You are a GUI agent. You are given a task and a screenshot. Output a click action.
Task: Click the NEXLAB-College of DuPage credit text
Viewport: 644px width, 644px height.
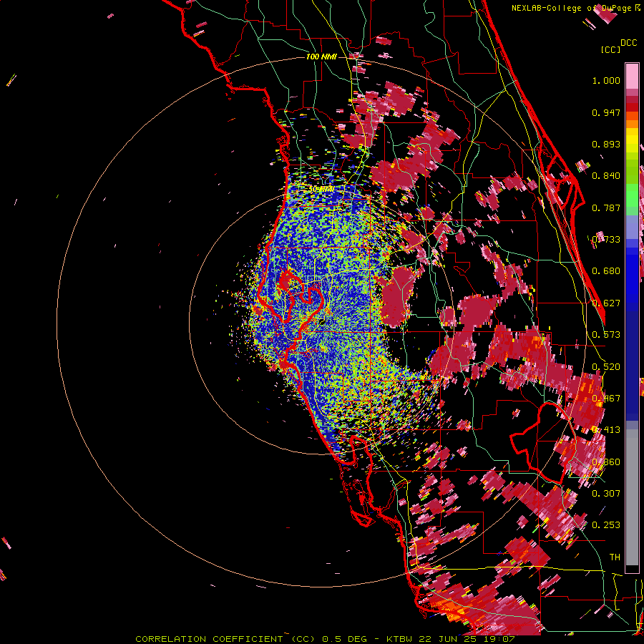[571, 8]
